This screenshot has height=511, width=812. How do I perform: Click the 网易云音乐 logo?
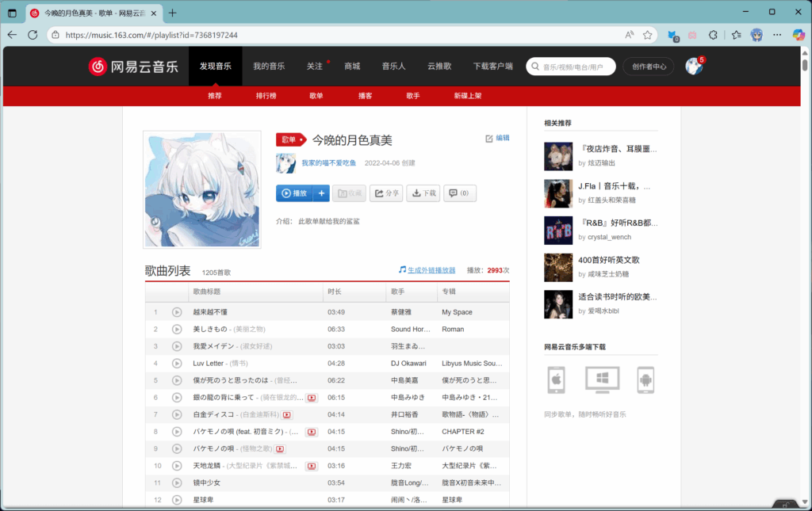click(132, 67)
